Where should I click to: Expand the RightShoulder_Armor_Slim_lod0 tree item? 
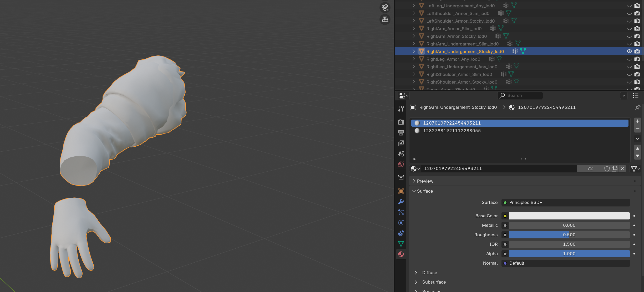point(414,74)
